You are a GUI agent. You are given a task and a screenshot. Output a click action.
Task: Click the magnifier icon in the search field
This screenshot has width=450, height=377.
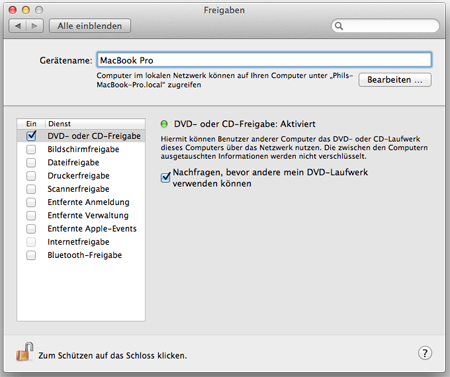339,26
